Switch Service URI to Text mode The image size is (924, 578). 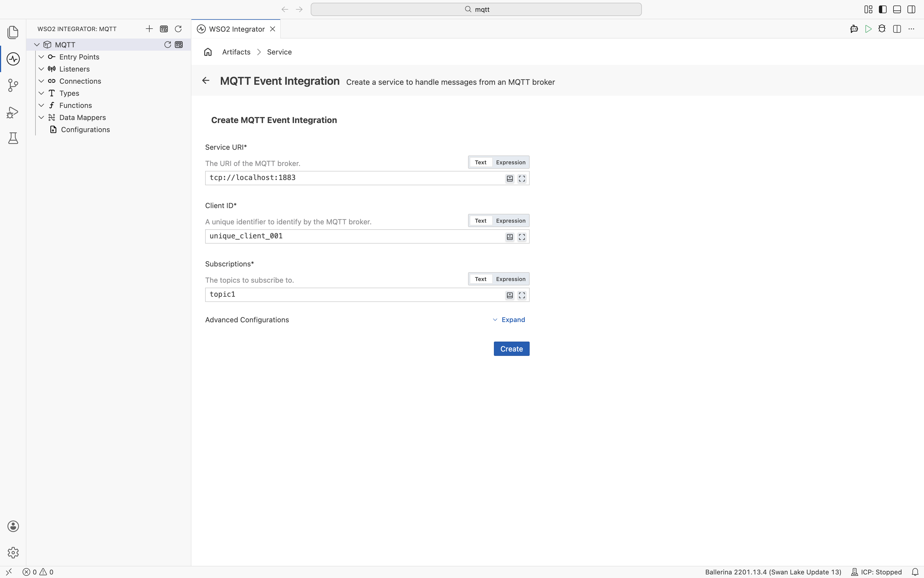[x=480, y=162]
